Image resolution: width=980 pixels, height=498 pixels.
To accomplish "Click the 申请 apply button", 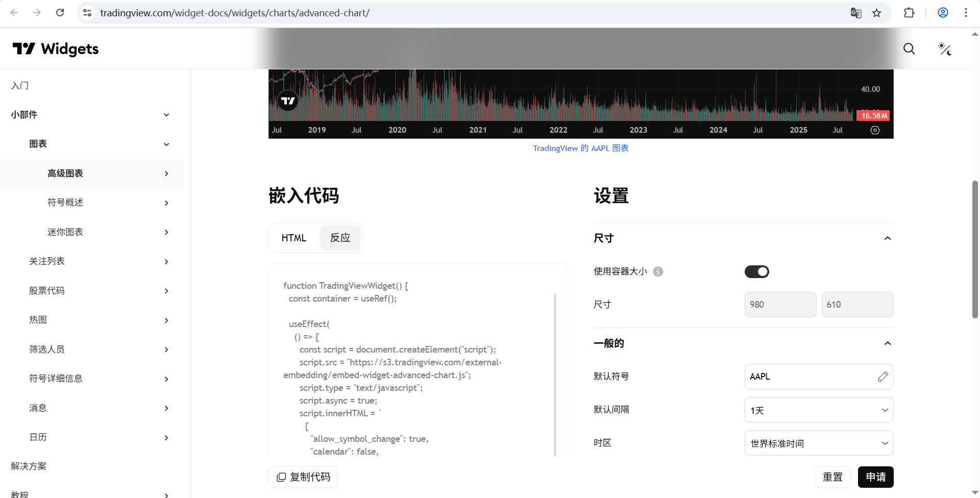I will 876,477.
